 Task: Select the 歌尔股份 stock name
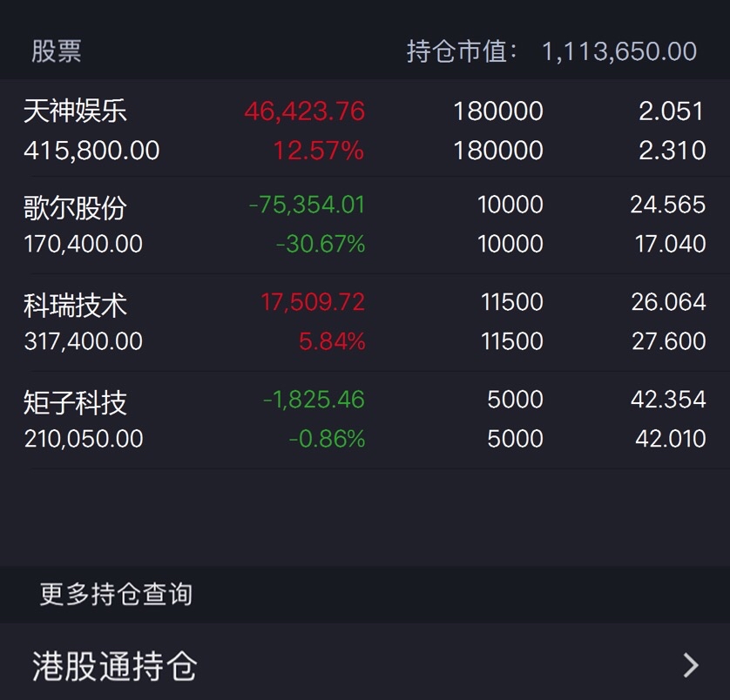click(75, 207)
